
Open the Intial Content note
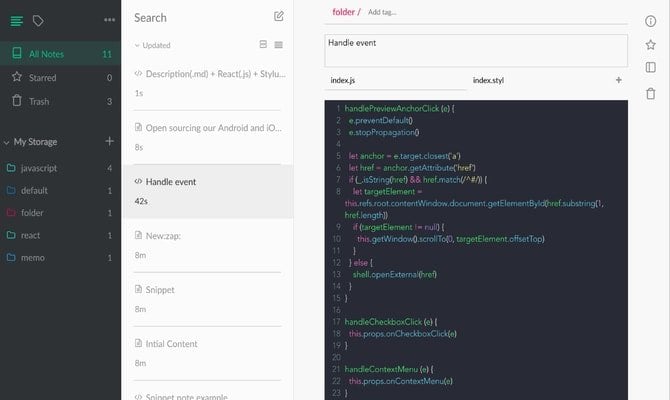tap(208, 353)
